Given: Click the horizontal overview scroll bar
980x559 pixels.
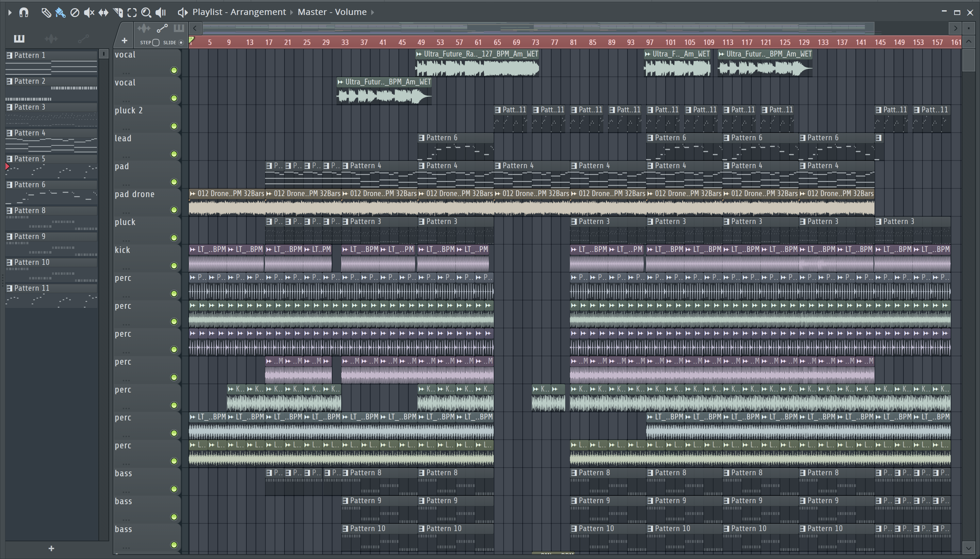Looking at the screenshot, I should pos(538,28).
